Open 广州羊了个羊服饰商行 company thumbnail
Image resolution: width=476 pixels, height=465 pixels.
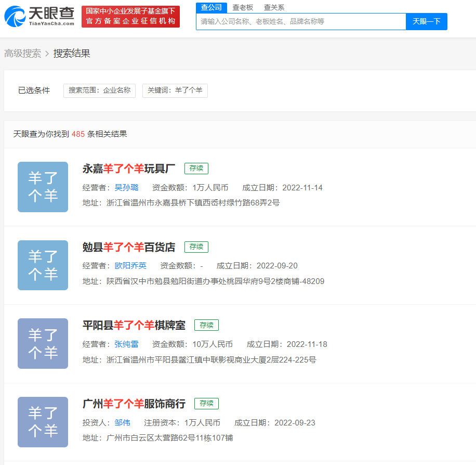pyautogui.click(x=43, y=422)
